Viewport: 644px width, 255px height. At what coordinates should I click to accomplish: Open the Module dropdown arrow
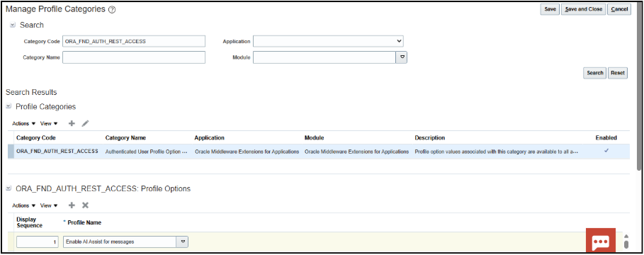[x=401, y=57]
